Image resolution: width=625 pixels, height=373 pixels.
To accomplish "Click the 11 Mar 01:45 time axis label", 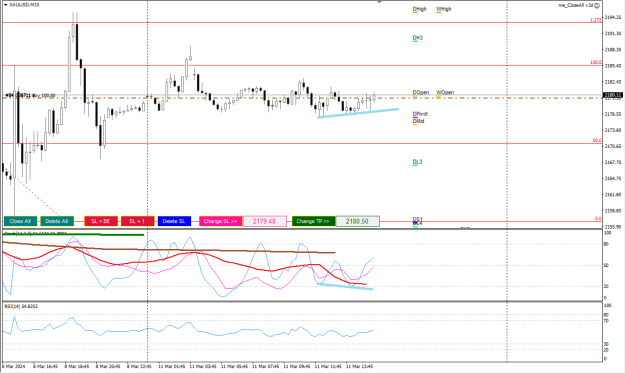I will (x=172, y=366).
